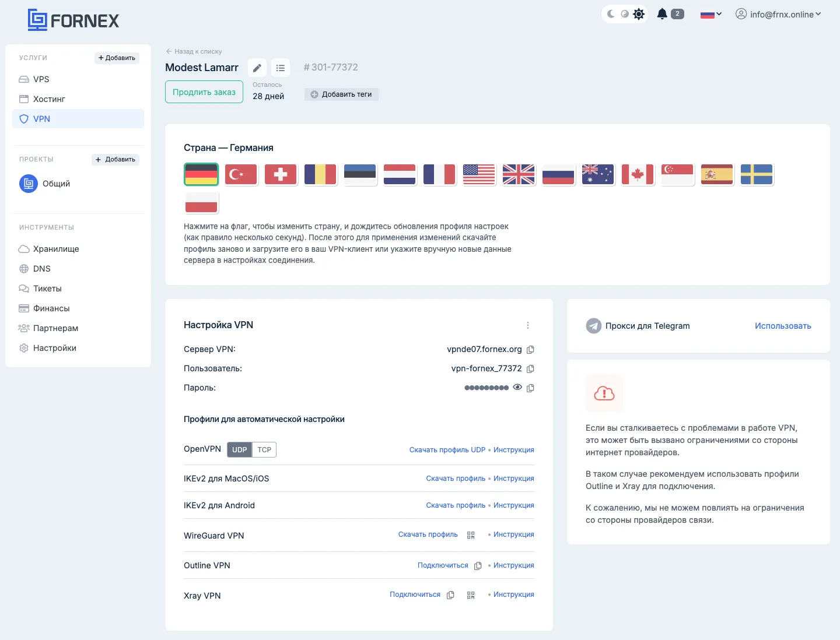This screenshot has width=840, height=640.
Task: Select Netherlands flag
Action: pos(400,174)
